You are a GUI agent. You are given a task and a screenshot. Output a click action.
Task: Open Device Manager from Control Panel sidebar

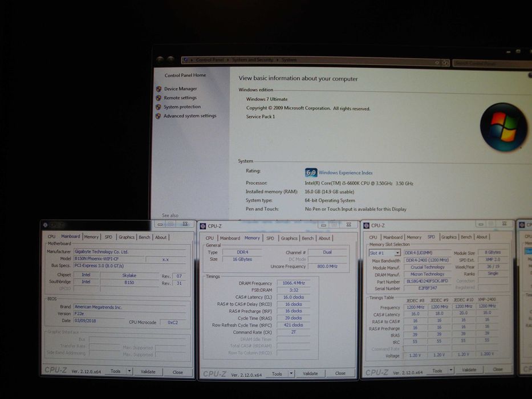tap(180, 89)
